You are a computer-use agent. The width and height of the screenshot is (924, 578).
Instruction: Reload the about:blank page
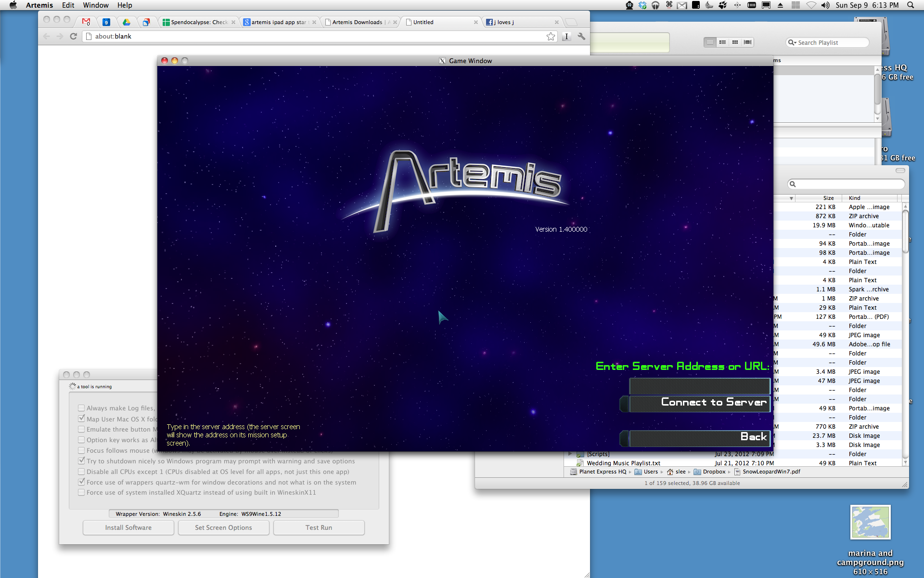73,37
